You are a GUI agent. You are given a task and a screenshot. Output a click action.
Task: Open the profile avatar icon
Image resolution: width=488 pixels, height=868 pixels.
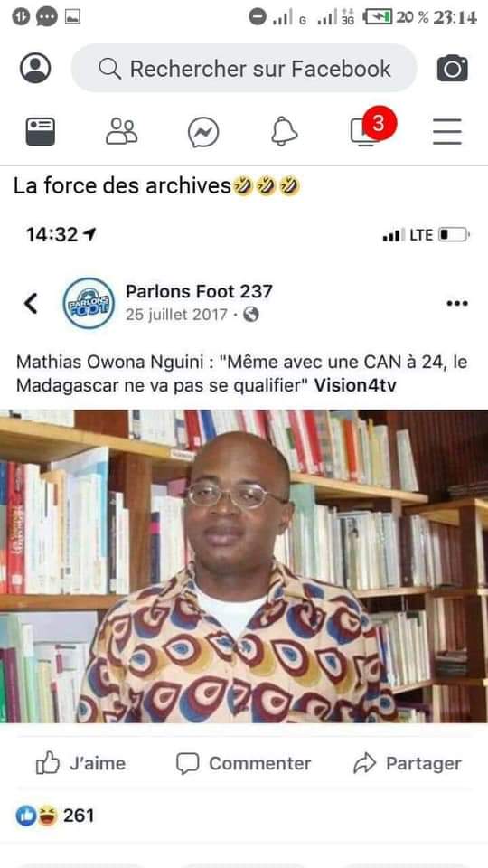coord(35,68)
